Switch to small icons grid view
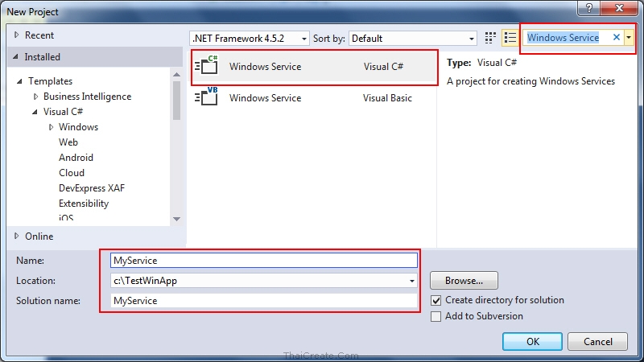644x362 pixels. [491, 38]
